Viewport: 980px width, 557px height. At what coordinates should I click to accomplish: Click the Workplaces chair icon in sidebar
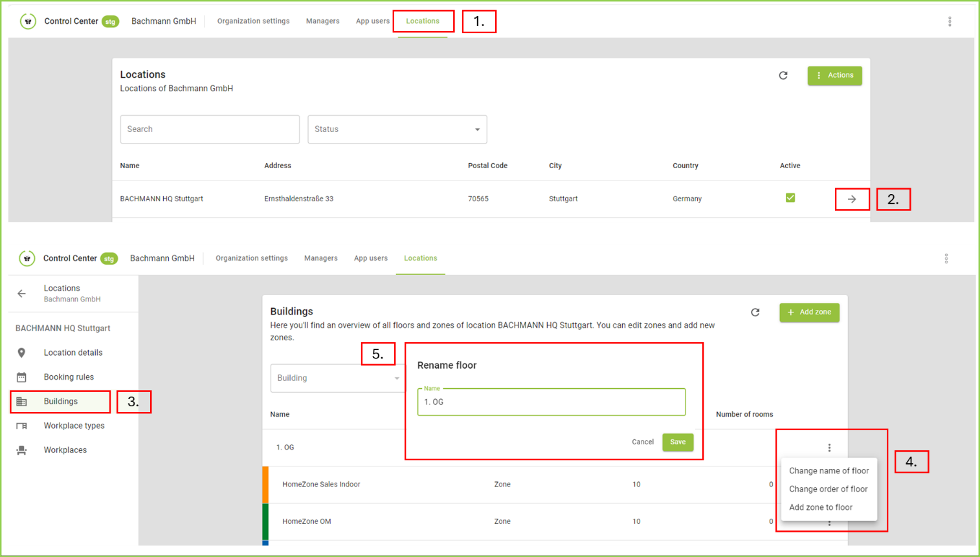coord(21,450)
